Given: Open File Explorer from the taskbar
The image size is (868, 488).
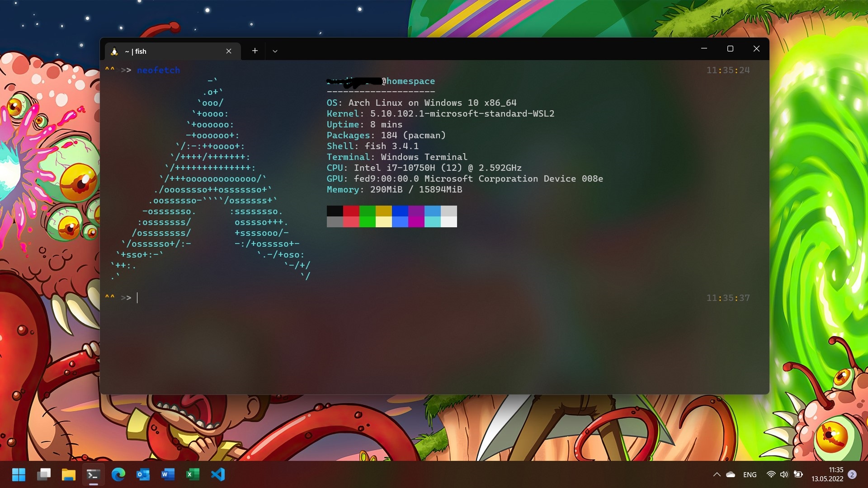Looking at the screenshot, I should (x=69, y=474).
